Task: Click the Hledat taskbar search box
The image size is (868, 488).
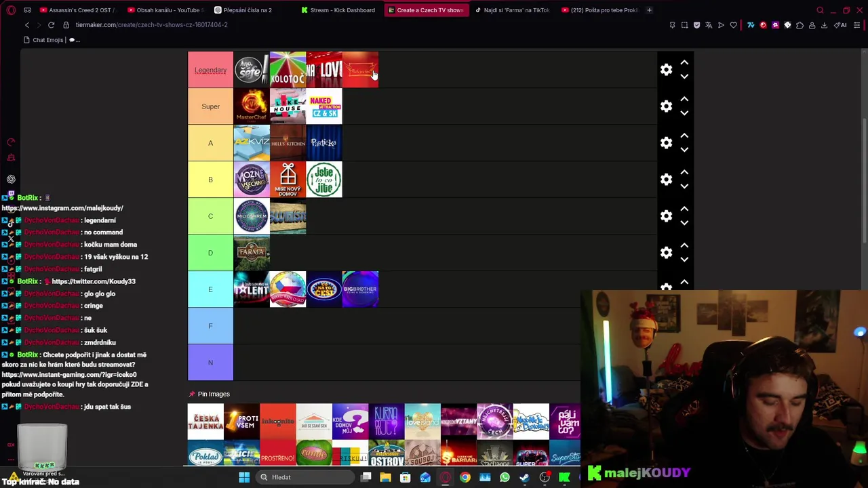Action: [x=305, y=477]
